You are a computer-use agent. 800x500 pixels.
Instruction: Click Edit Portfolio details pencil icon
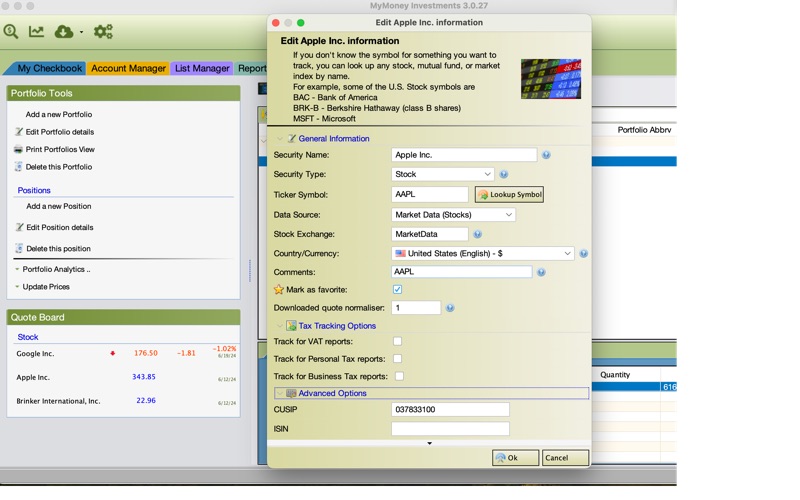[19, 132]
